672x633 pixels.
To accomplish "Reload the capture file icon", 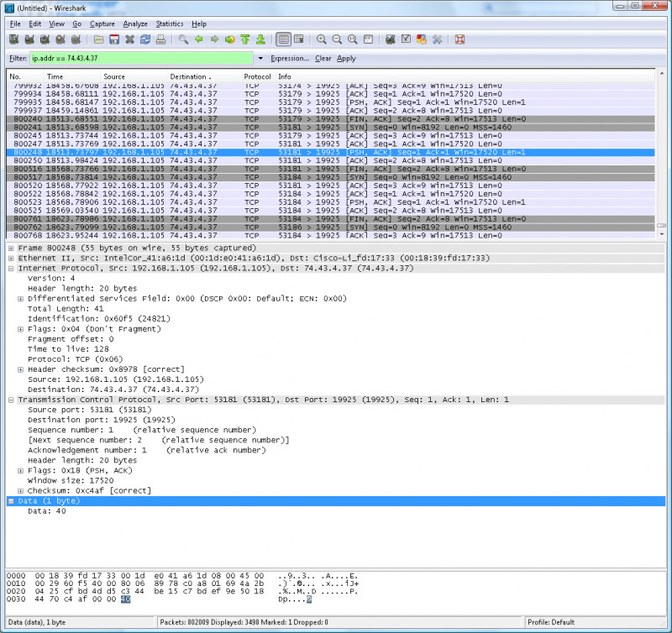I will (145, 39).
